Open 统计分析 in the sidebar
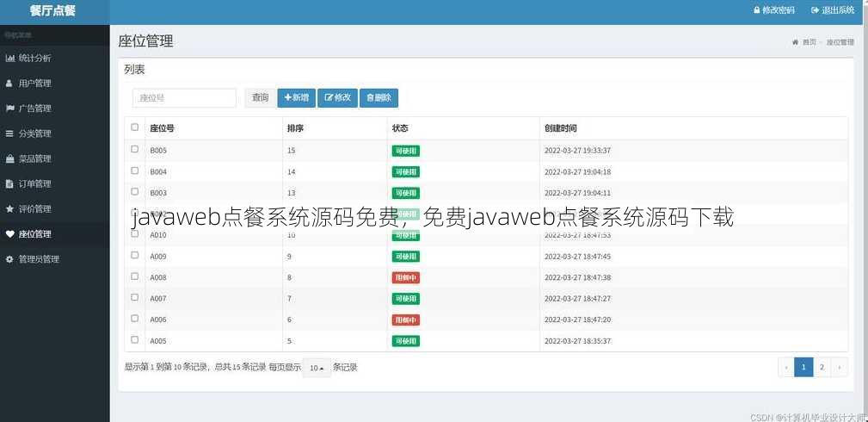The image size is (868, 422). (54, 59)
